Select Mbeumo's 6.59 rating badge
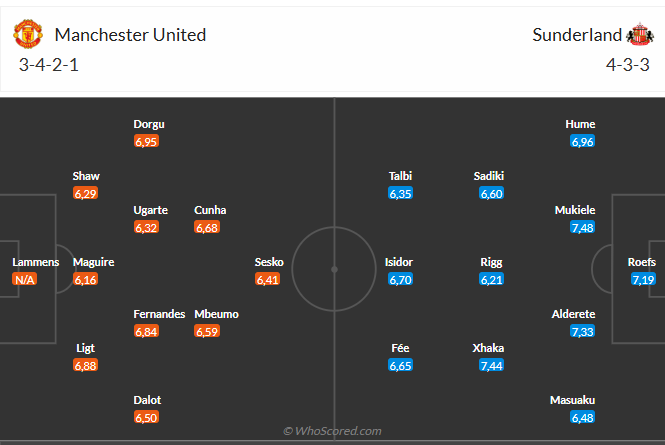 [x=207, y=332]
